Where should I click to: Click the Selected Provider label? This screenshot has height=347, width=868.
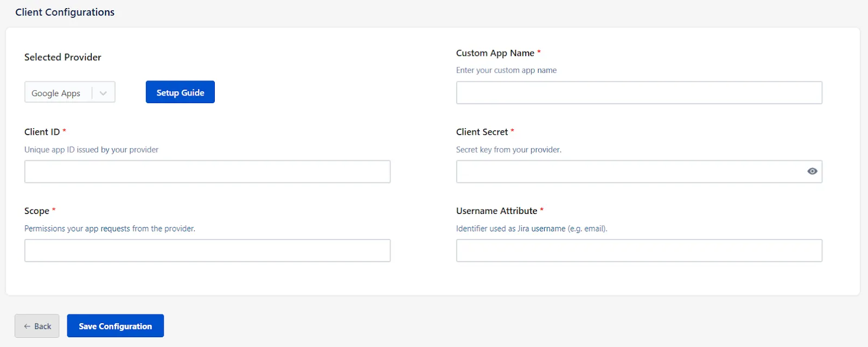point(63,57)
